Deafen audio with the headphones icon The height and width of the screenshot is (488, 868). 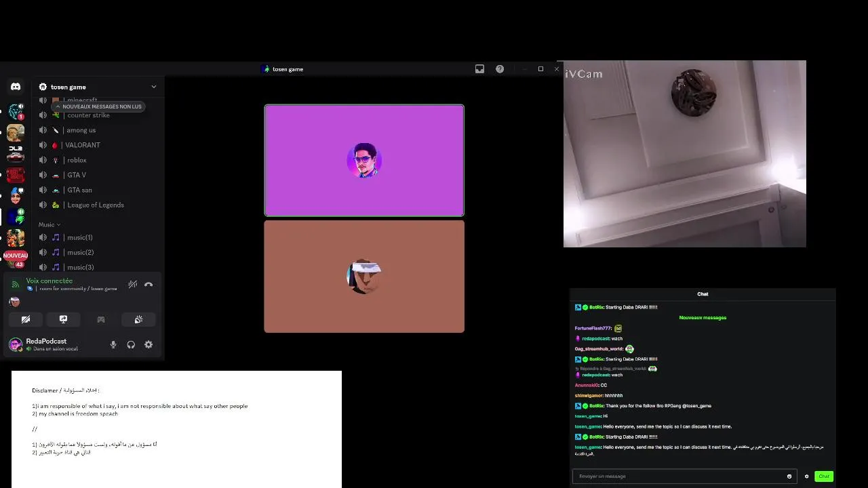click(131, 344)
